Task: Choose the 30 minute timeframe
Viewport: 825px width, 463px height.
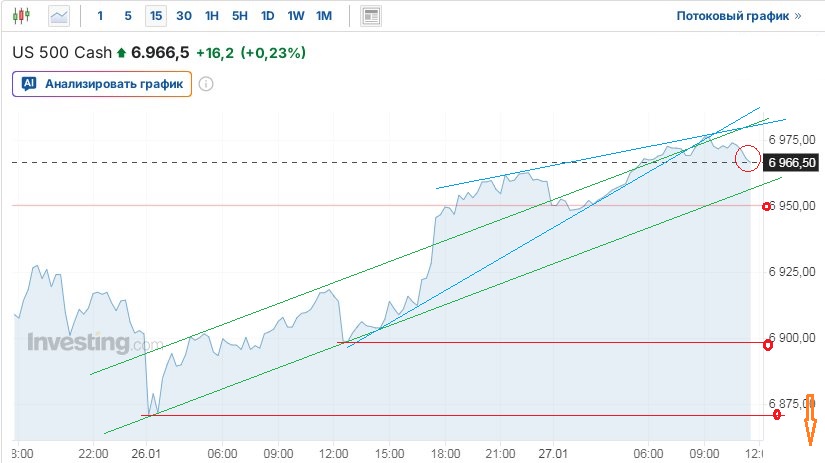Action: click(x=183, y=16)
